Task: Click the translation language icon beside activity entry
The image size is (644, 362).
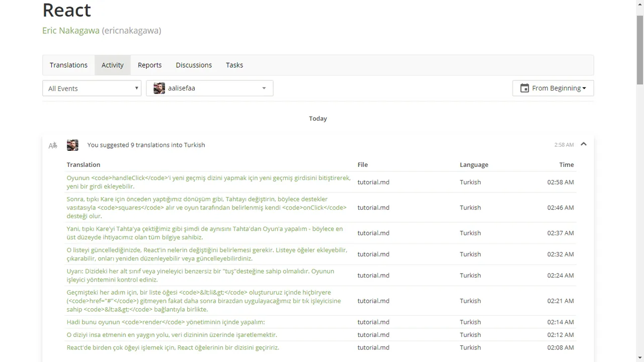Action: click(x=53, y=145)
